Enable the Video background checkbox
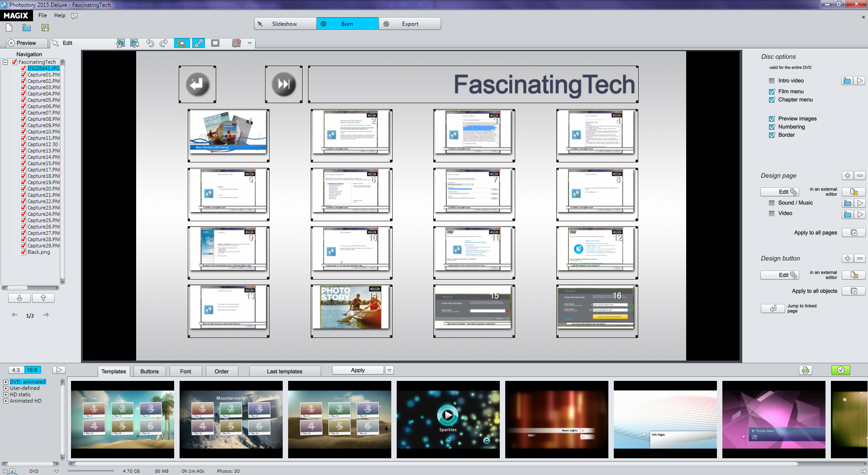Image resolution: width=868 pixels, height=475 pixels. [x=772, y=214]
